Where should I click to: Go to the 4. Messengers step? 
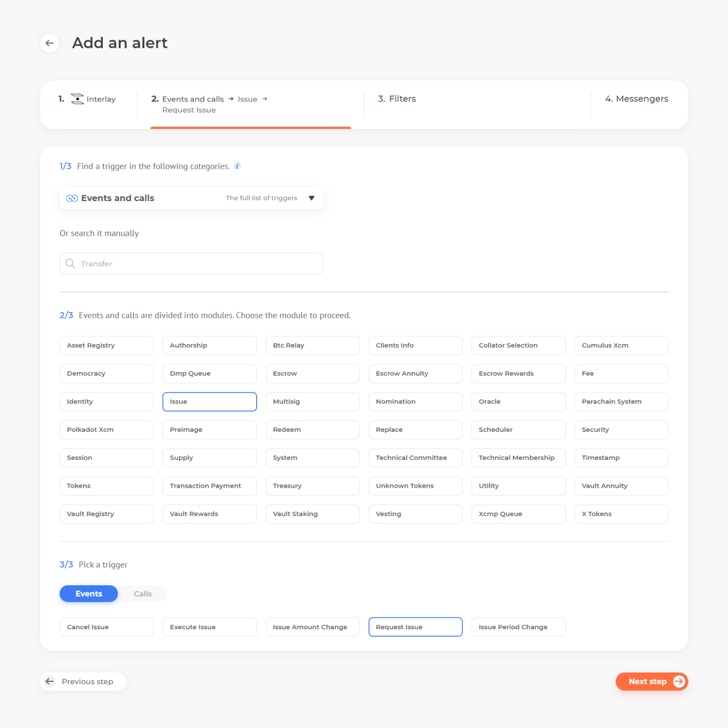pyautogui.click(x=636, y=99)
